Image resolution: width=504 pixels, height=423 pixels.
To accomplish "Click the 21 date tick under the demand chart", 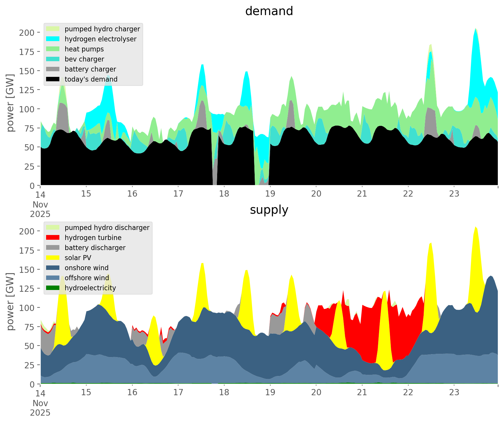I will tap(362, 194).
